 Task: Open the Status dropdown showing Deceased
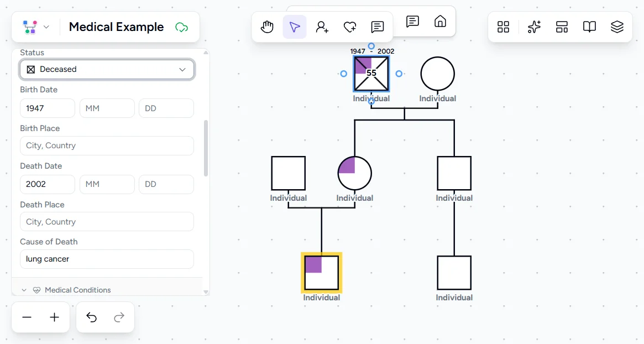click(x=107, y=70)
